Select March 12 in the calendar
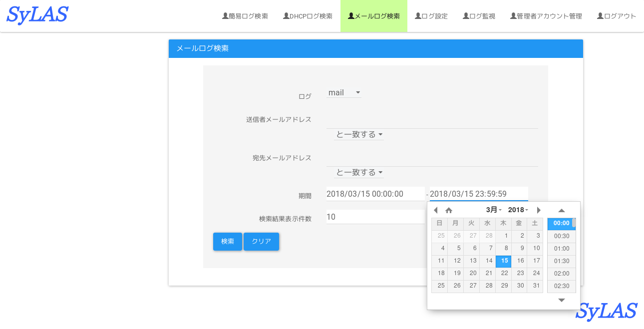This screenshot has width=644, height=329. pos(456,261)
